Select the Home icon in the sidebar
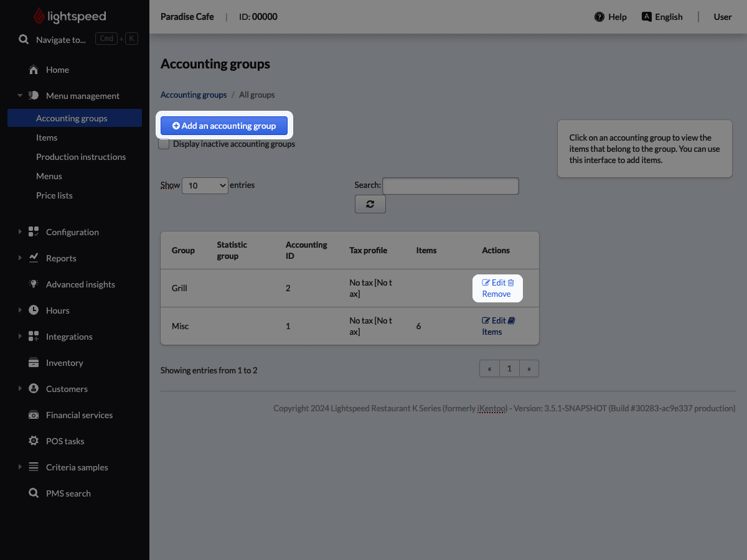The height and width of the screenshot is (560, 747). [34, 70]
